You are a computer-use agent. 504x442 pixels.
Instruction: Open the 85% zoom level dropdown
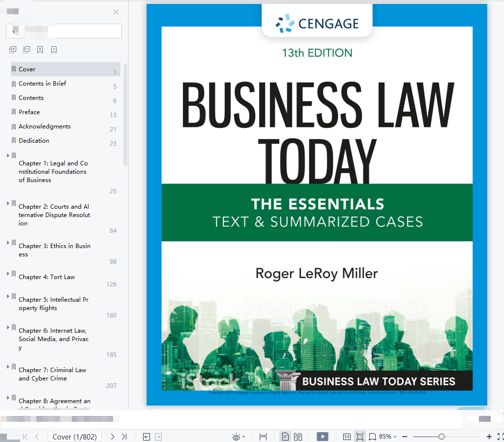tap(387, 437)
